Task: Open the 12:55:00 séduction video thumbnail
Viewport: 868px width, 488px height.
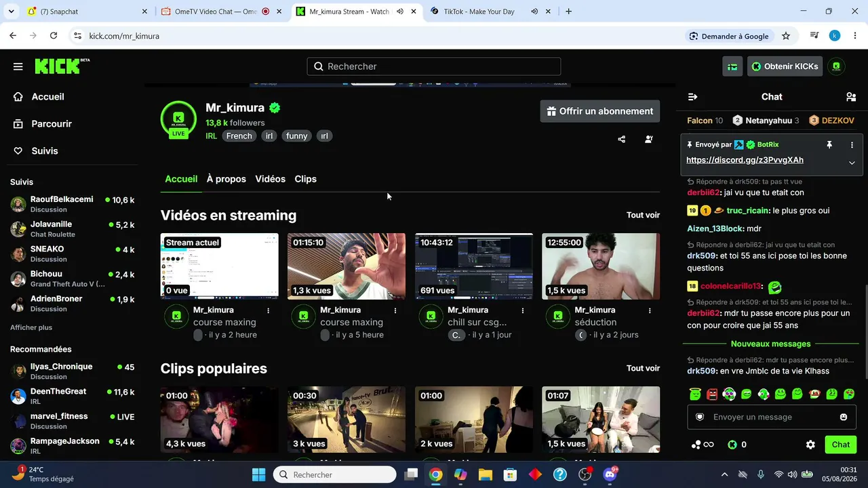Action: click(x=601, y=266)
